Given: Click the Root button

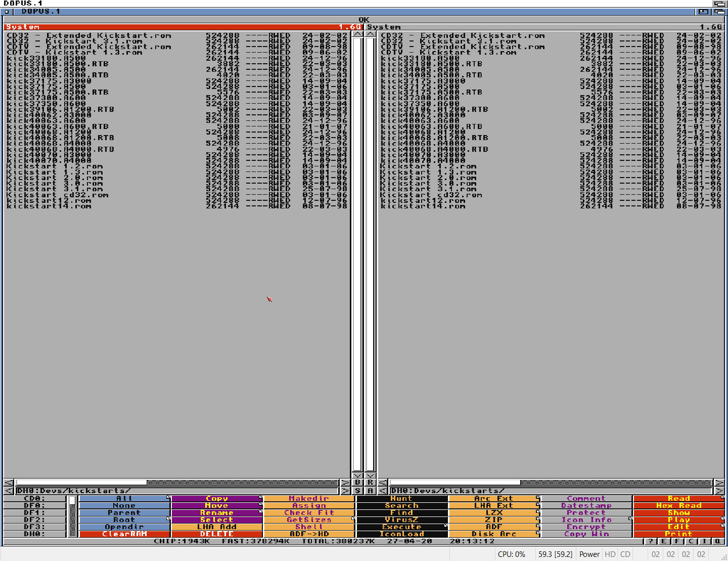Looking at the screenshot, I should 124,520.
